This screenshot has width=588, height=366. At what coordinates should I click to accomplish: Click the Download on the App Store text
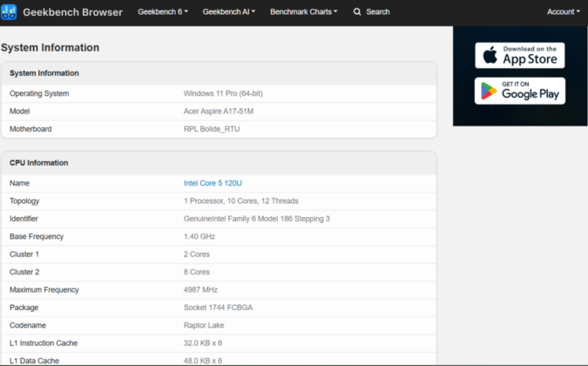[x=530, y=55]
